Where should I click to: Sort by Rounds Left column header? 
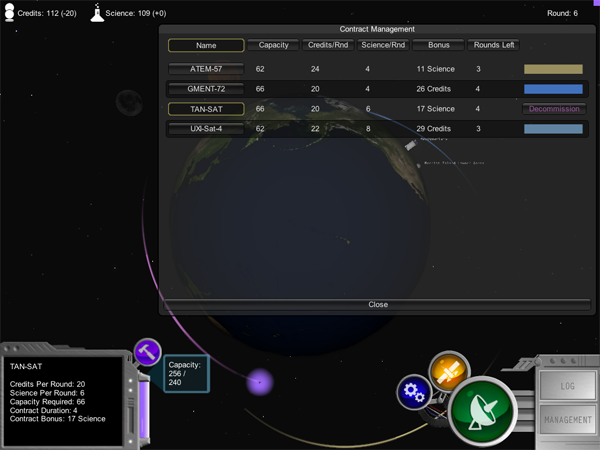pos(494,45)
